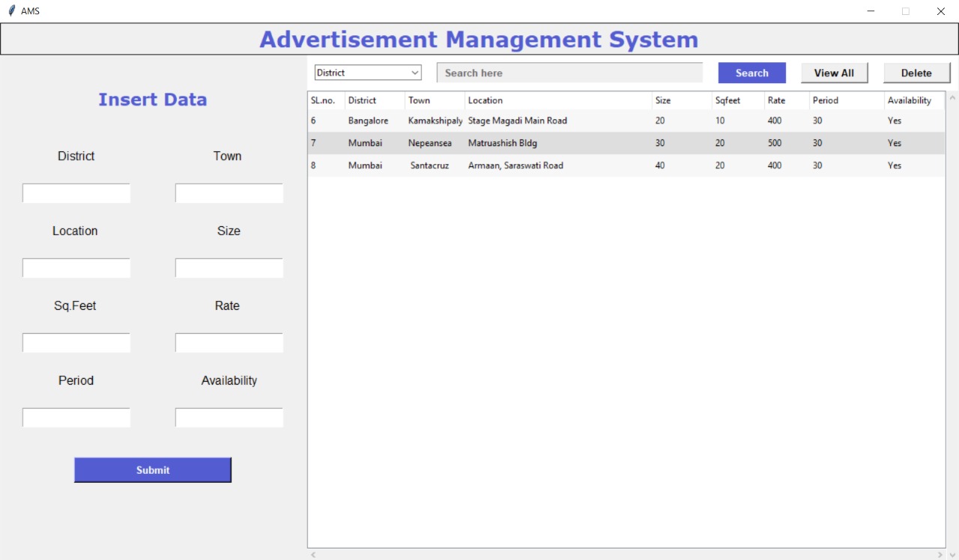Open the District search filter dropdown
This screenshot has height=560, width=959.
368,73
